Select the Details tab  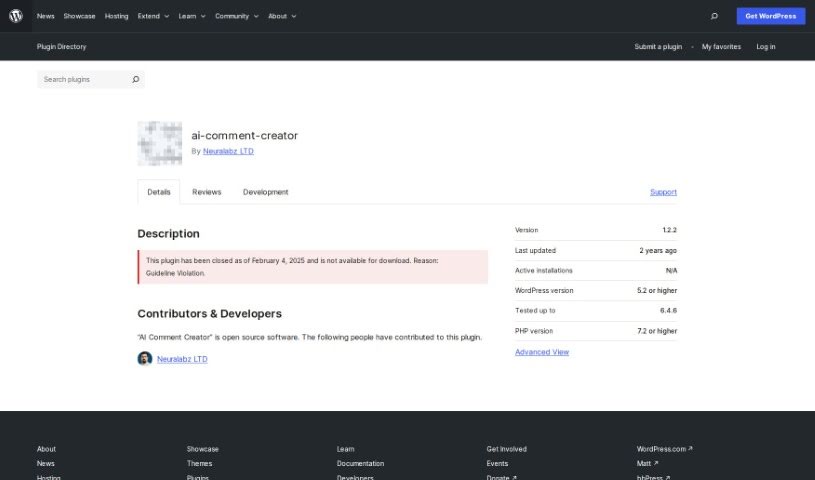(x=159, y=192)
